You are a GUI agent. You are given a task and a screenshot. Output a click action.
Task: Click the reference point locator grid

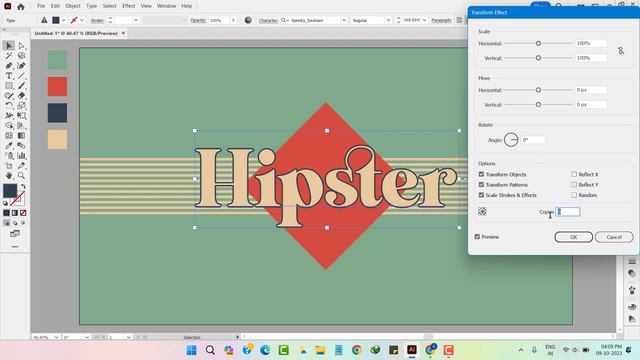click(482, 211)
